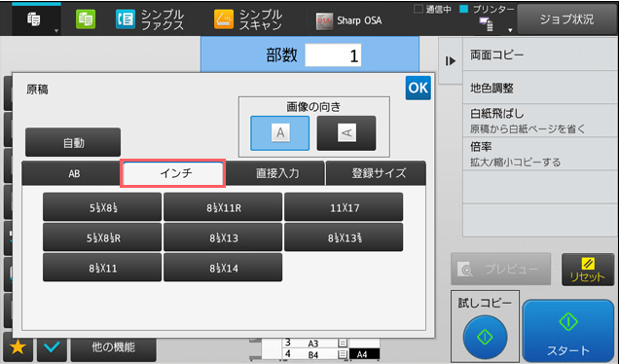Open 倍率 zoom ratio setting

click(x=540, y=154)
